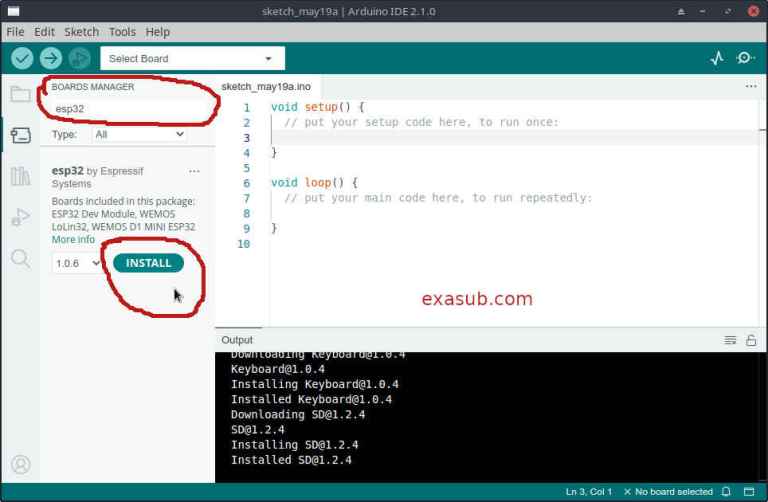Open the Help menu
The height and width of the screenshot is (502, 768).
157,32
